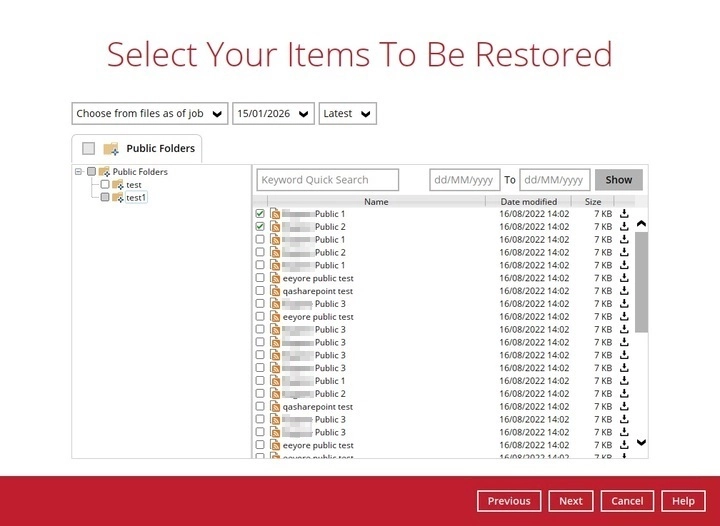
Task: Click the scroll down arrow of the file list
Action: pos(641,442)
